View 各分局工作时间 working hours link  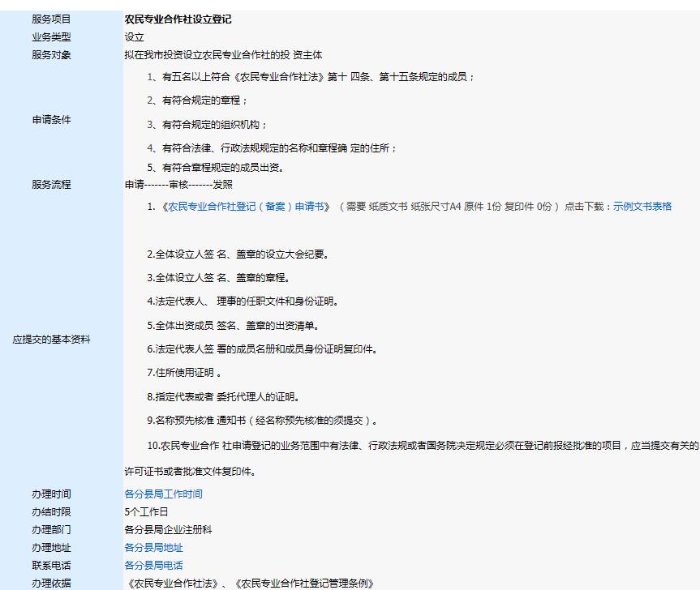click(163, 494)
